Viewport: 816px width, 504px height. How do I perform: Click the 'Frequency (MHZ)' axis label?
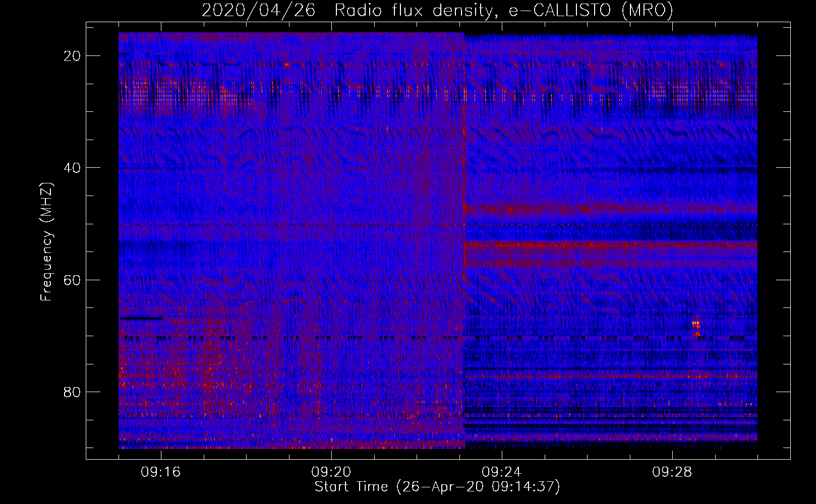coord(46,242)
